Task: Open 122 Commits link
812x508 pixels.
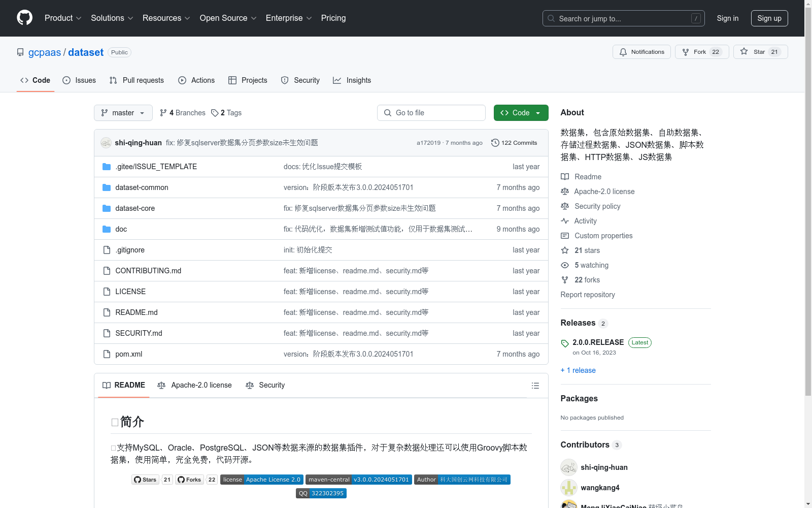Action: (x=514, y=143)
